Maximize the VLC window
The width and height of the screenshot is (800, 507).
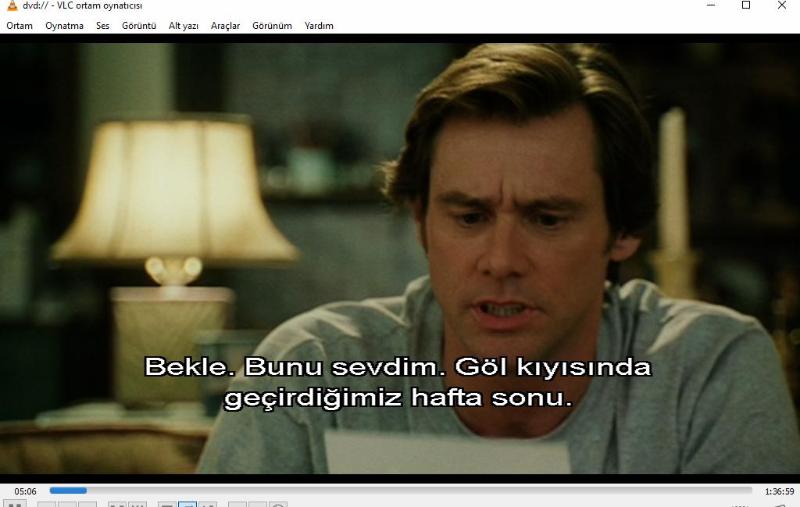746,5
